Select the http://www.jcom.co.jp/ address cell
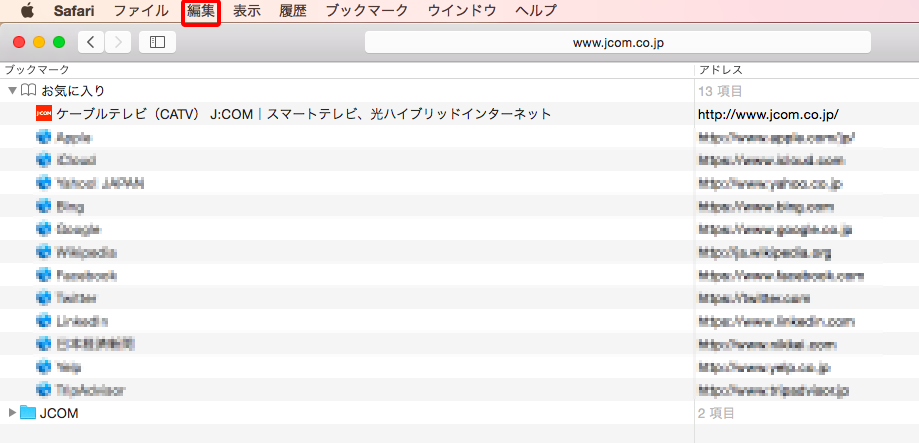The image size is (919, 443). coord(768,114)
